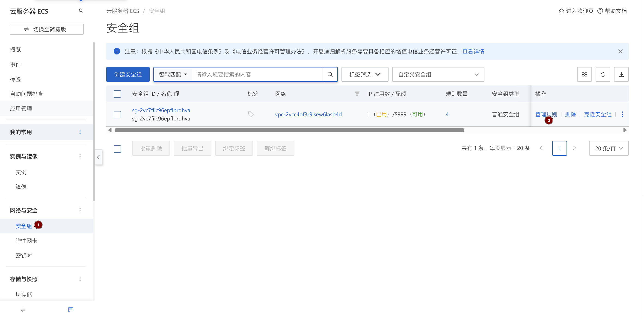
Task: Open 弹性网卡 in the sidebar
Action: click(26, 240)
